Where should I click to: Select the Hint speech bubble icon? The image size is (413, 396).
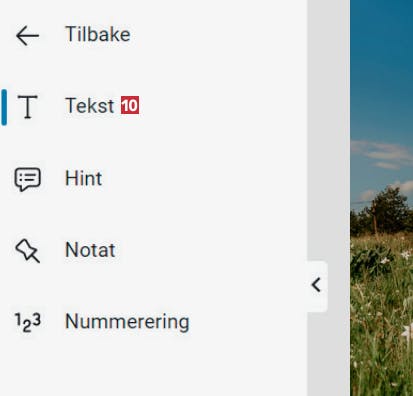tap(28, 179)
